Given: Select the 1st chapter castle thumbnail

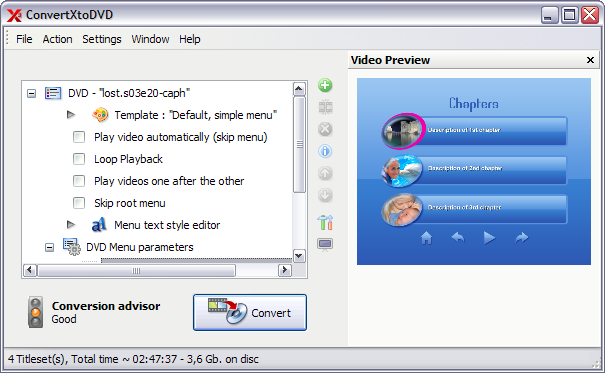Looking at the screenshot, I should tap(403, 131).
